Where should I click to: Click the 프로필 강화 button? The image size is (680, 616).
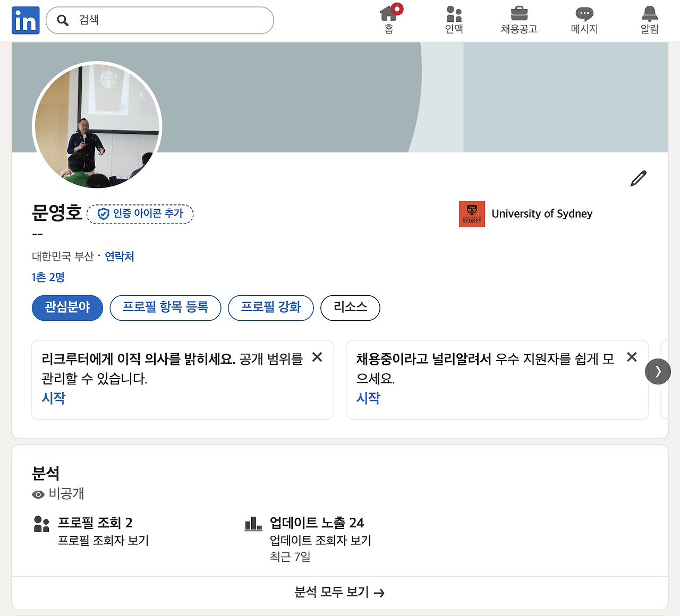tap(271, 307)
